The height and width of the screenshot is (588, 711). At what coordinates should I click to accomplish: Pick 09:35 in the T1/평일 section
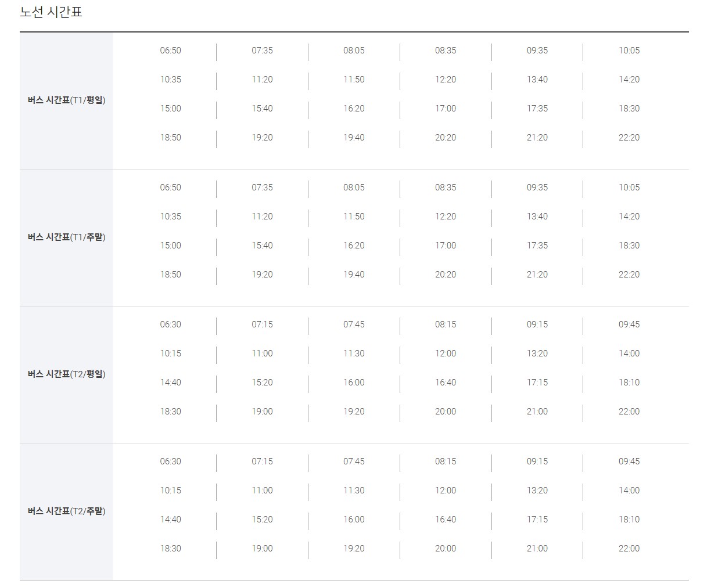537,50
